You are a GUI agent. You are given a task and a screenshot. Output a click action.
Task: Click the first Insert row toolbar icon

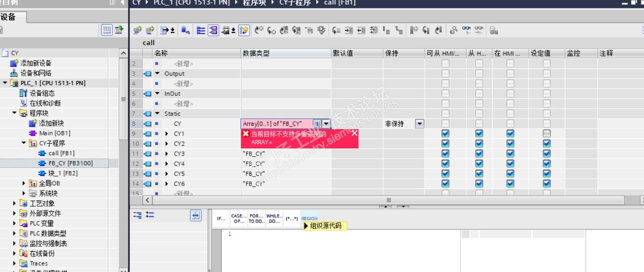coord(137,30)
